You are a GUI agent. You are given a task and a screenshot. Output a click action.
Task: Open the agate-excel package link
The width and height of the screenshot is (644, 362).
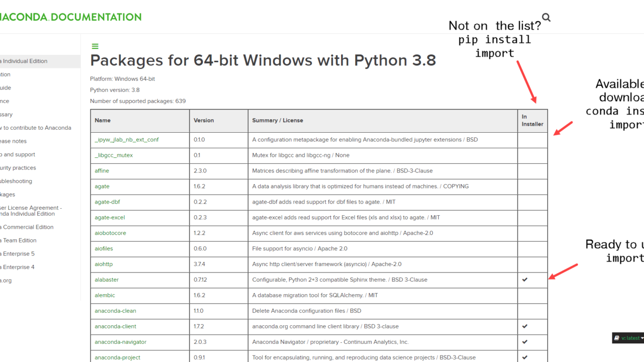(110, 218)
